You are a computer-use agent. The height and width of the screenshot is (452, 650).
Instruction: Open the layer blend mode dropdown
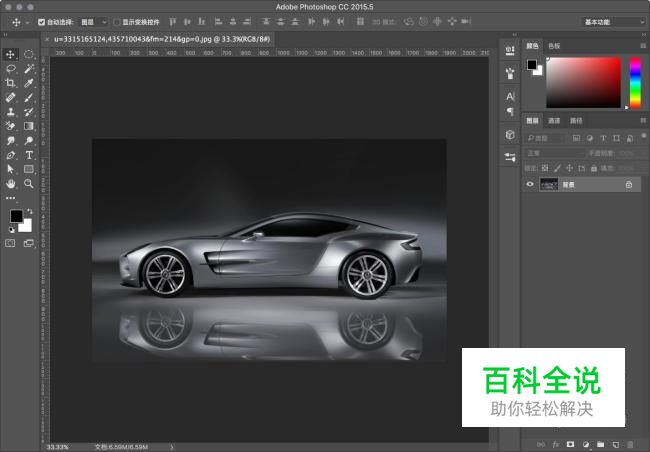tap(555, 153)
